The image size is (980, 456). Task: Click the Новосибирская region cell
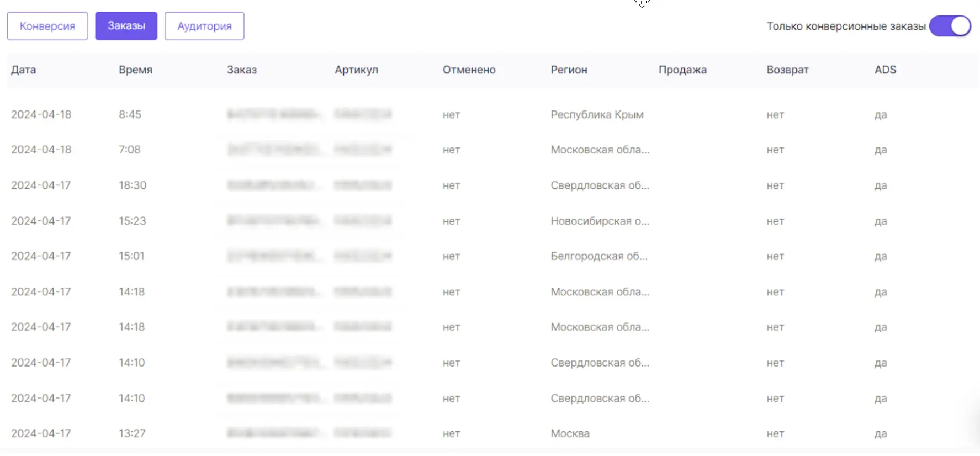[600, 221]
